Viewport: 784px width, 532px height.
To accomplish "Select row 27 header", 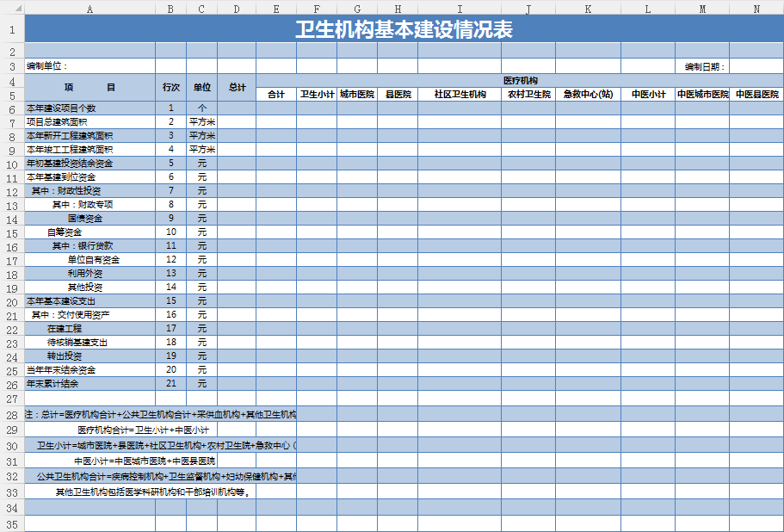I will point(11,399).
